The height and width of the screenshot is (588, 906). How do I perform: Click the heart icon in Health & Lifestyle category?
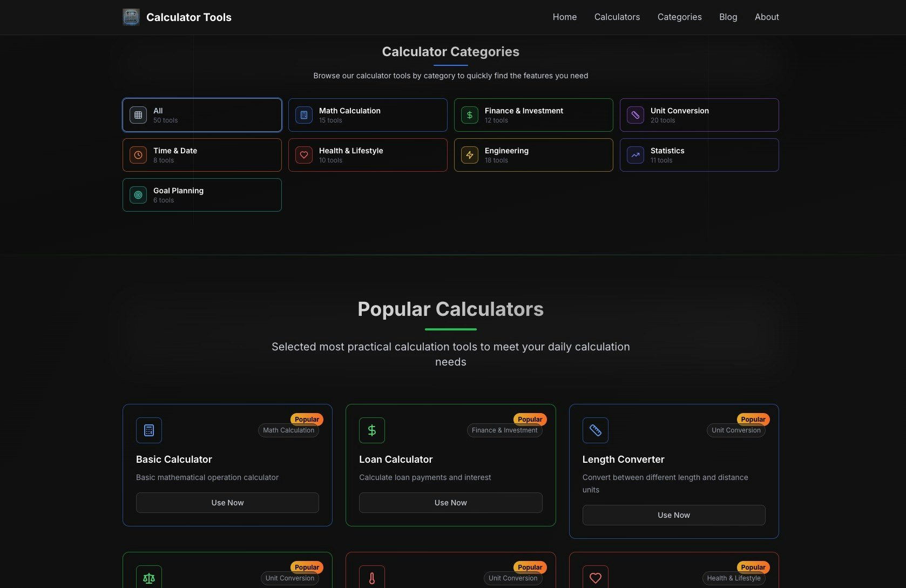click(x=304, y=155)
